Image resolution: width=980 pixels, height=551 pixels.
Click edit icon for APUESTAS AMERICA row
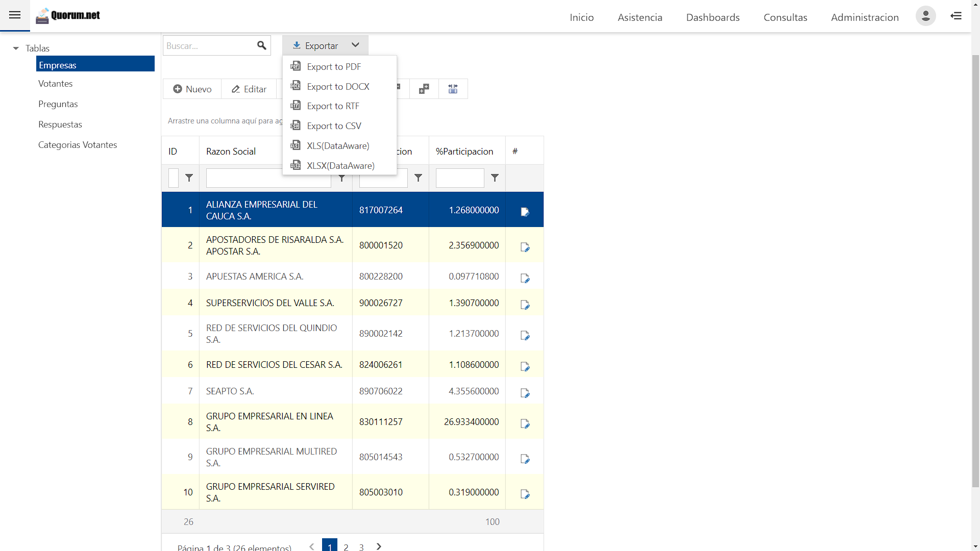point(525,278)
